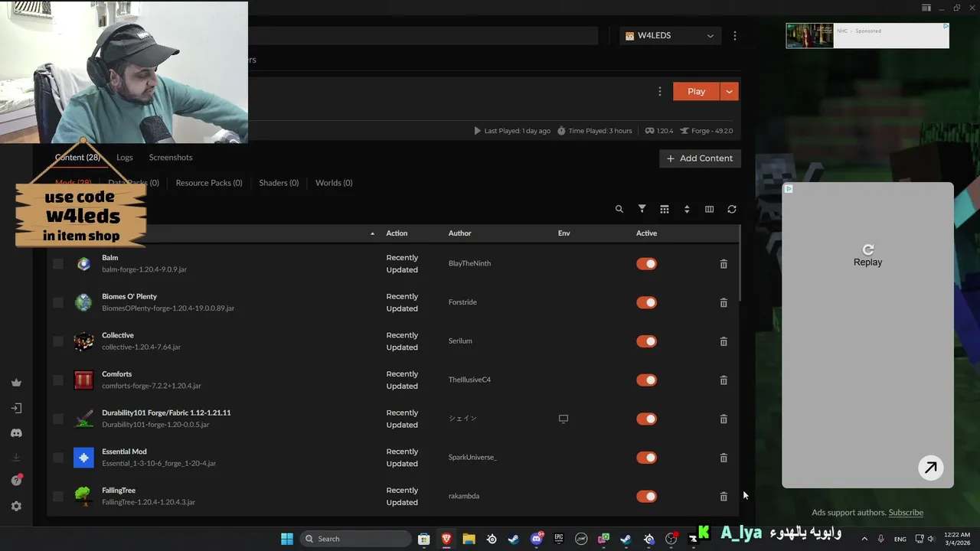Open the three-dot menu left of Play
Image resolution: width=980 pixels, height=551 pixels.
tap(660, 91)
